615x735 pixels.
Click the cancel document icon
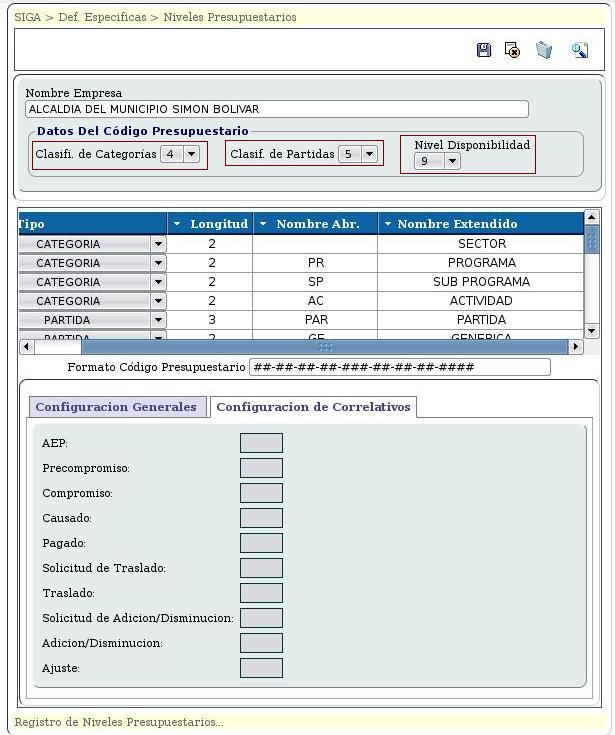[513, 50]
